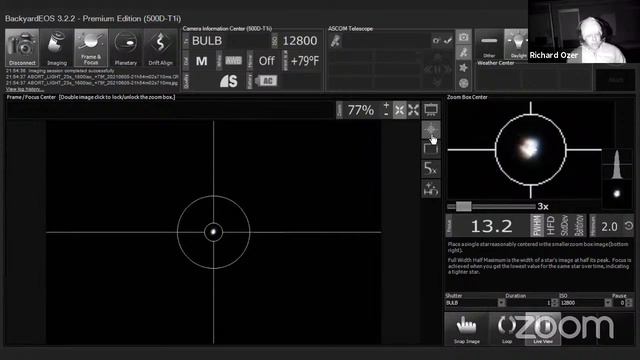Click the Duration stepper arrows
This screenshot has width=640, height=360.
click(x=554, y=303)
